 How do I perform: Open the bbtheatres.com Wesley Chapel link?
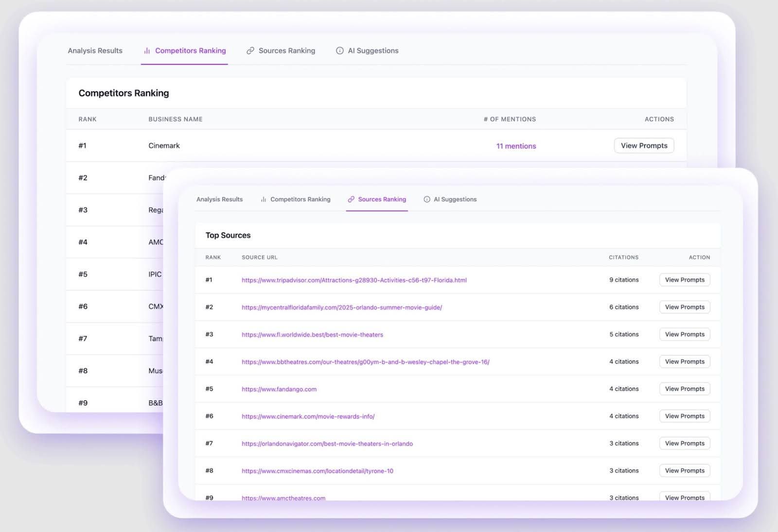[366, 362]
